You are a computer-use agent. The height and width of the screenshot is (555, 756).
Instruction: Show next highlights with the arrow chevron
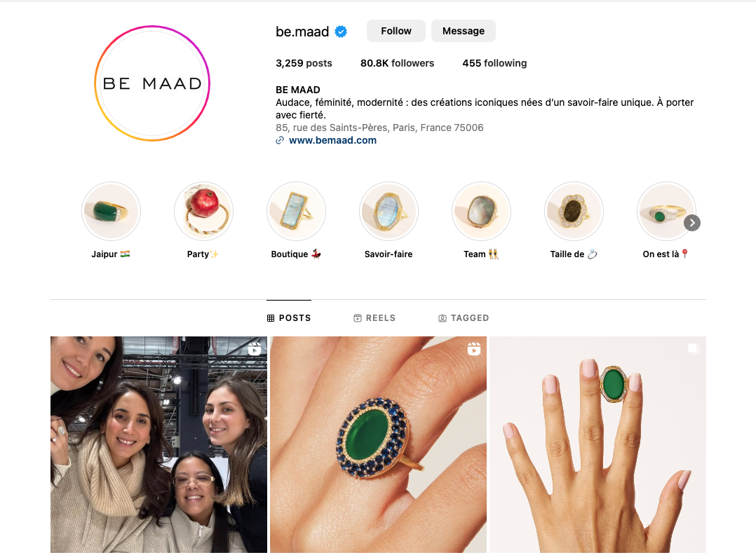[692, 223]
